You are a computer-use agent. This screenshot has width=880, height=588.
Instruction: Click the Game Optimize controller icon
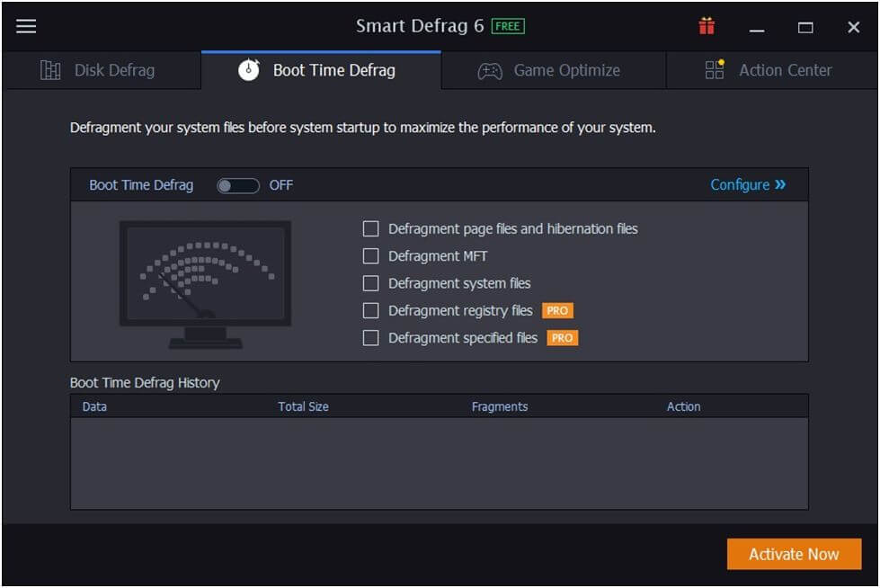(490, 71)
